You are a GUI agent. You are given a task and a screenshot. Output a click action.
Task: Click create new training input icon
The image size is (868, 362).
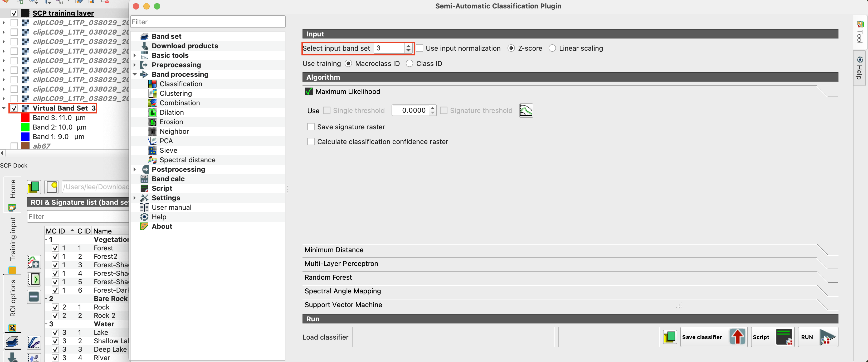pos(52,187)
